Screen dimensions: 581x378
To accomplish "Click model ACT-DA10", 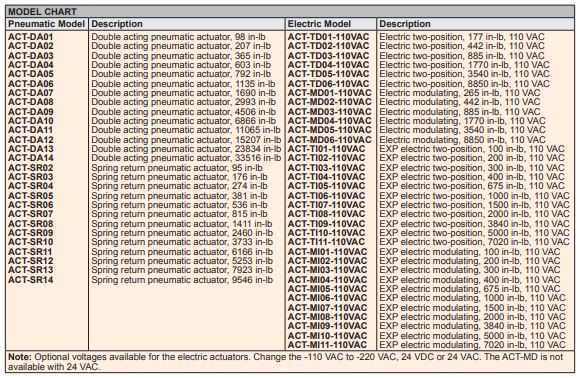I will [x=31, y=121].
